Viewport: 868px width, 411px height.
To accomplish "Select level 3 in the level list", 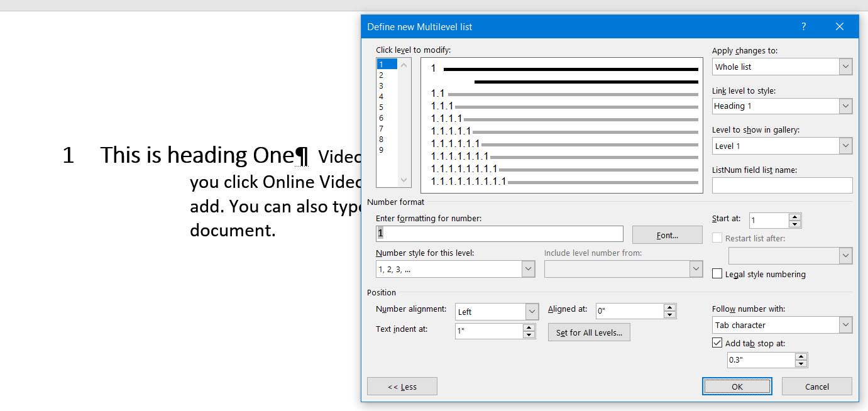I will click(x=383, y=85).
